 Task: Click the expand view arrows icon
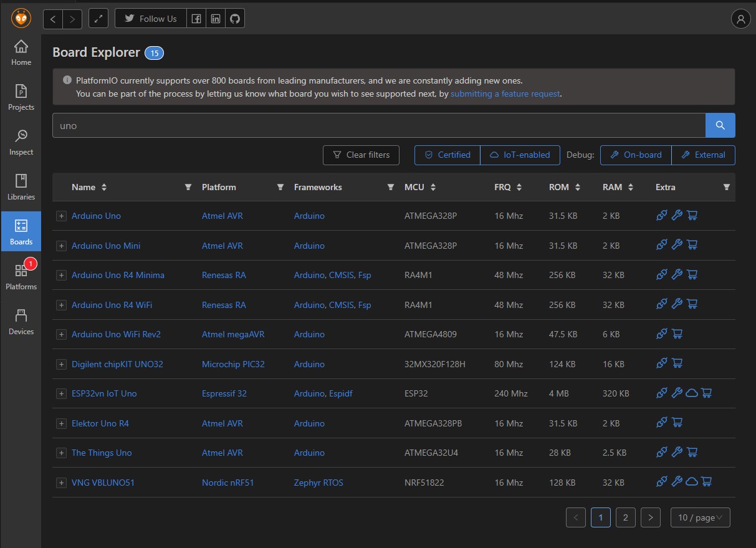pos(98,19)
